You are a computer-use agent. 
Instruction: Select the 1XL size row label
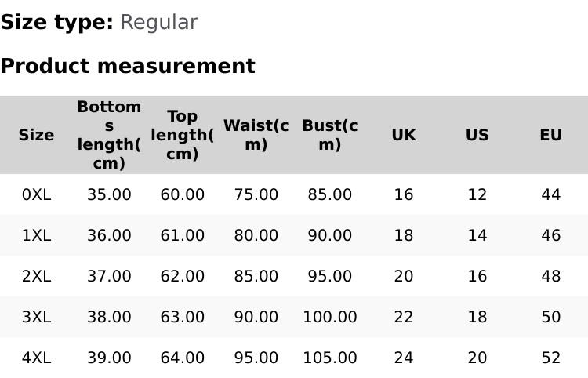tap(36, 235)
